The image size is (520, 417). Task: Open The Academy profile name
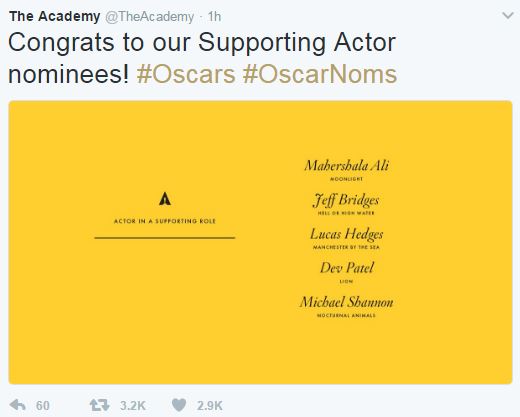click(x=55, y=16)
